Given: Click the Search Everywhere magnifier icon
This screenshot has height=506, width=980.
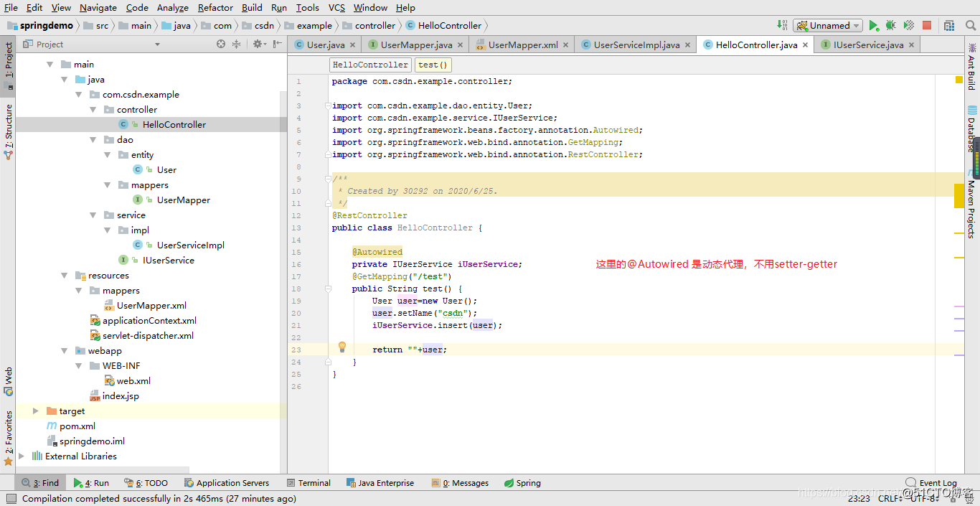Looking at the screenshot, I should coord(970,25).
